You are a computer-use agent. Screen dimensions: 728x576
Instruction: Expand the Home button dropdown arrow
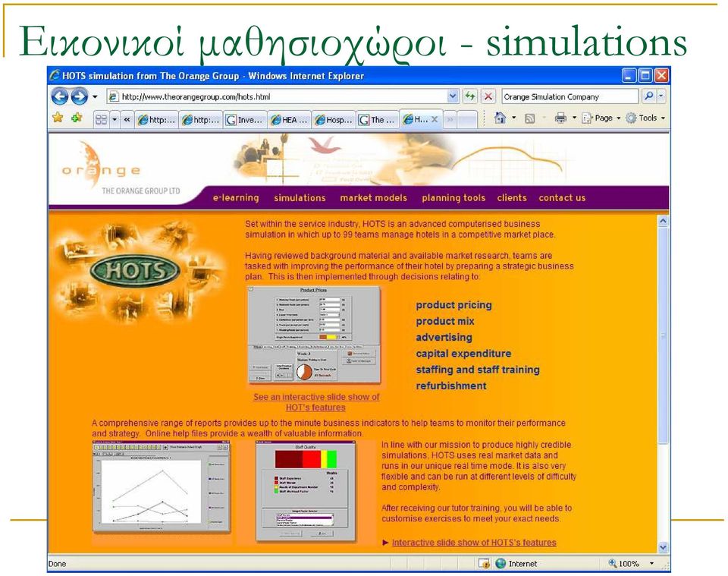tap(514, 118)
